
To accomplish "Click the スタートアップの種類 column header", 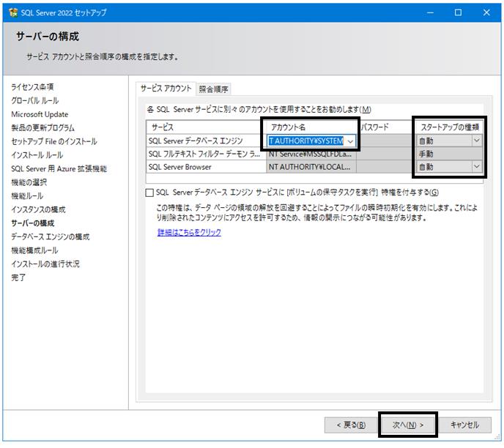I will coord(449,127).
